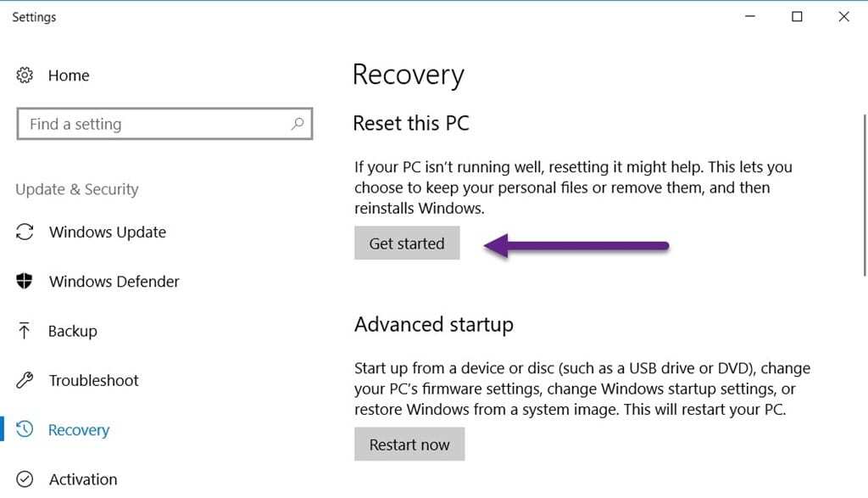Image resolution: width=868 pixels, height=498 pixels.
Task: Click Get started to reset this PC
Action: coord(407,243)
